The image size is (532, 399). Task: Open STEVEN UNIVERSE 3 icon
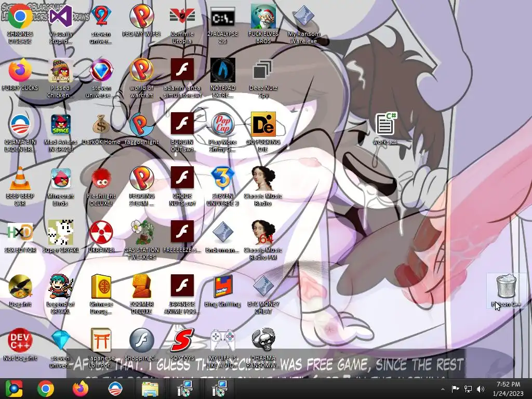coord(222,187)
